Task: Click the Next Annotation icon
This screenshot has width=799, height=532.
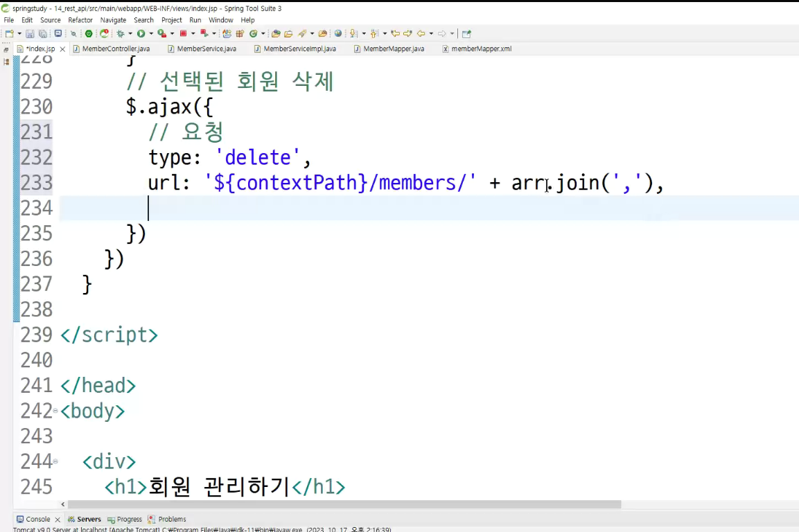Action: [353, 34]
